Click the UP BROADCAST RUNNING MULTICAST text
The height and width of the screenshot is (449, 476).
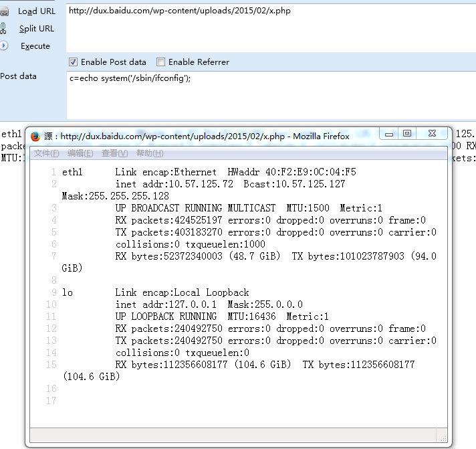(195, 208)
